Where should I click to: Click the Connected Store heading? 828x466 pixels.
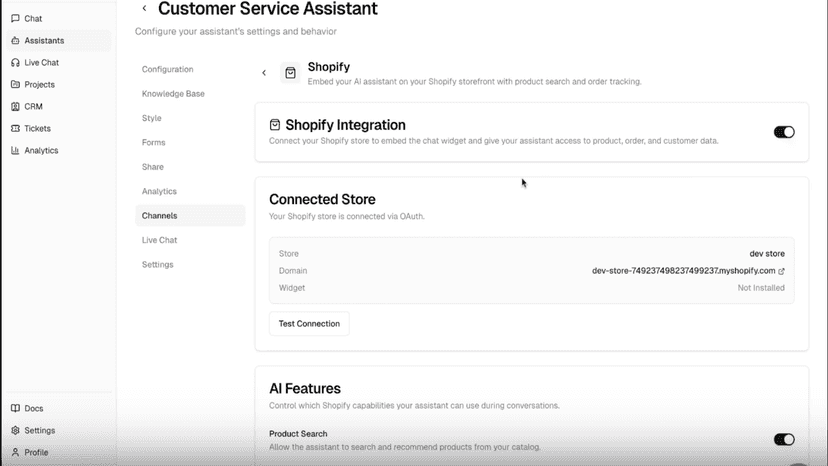(322, 199)
